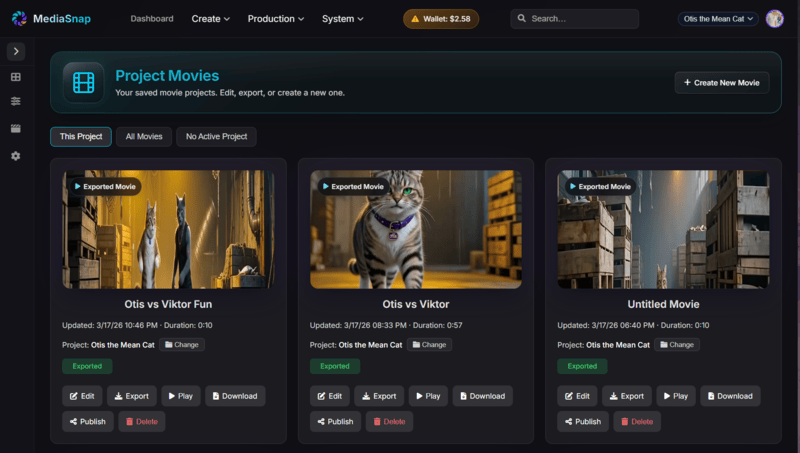Delete the Untitled Movie project
Screen dimensions: 800x453
tap(636, 422)
